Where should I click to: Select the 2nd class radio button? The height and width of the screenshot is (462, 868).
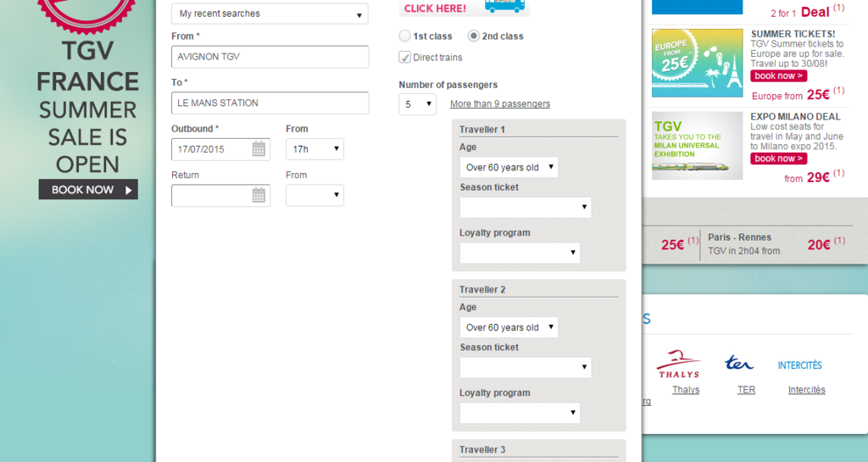(473, 36)
